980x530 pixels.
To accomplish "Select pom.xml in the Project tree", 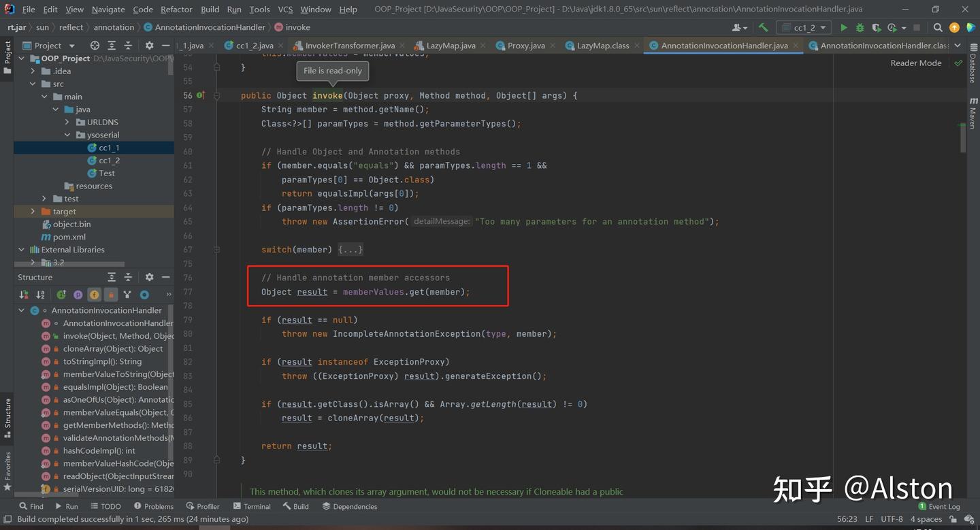I will [69, 237].
